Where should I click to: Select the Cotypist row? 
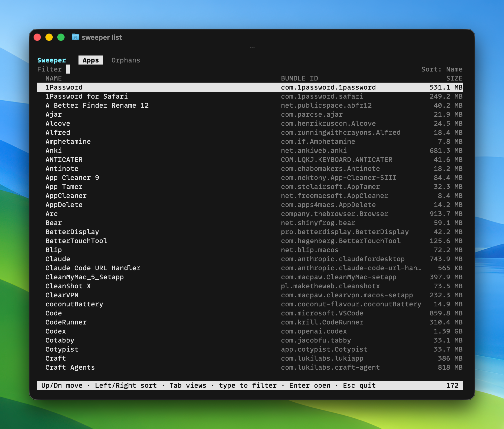click(x=250, y=349)
